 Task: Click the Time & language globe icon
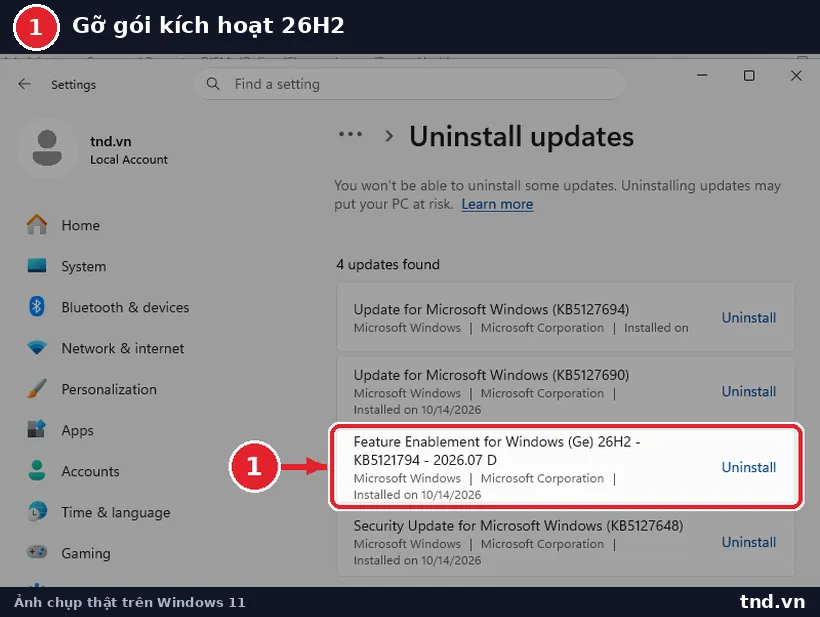tap(37, 511)
